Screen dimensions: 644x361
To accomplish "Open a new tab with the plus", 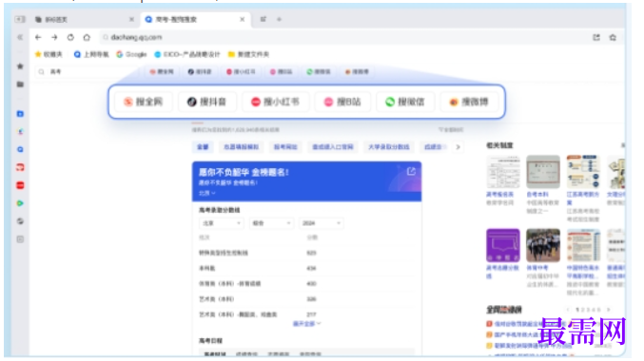I will pyautogui.click(x=279, y=19).
